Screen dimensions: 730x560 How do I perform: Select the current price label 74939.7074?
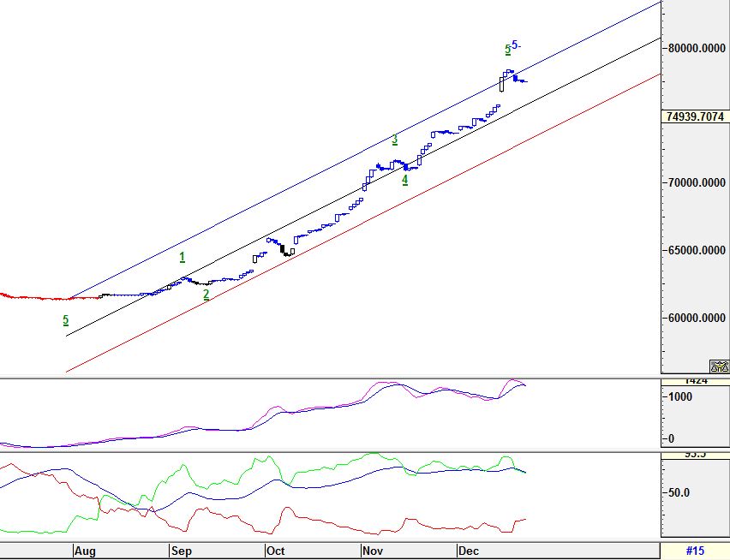click(695, 116)
